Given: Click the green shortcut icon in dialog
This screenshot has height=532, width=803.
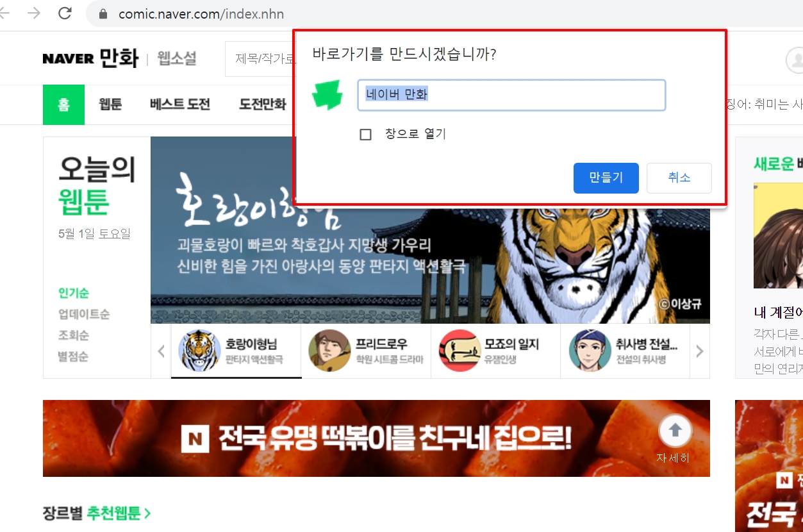Looking at the screenshot, I should (327, 96).
